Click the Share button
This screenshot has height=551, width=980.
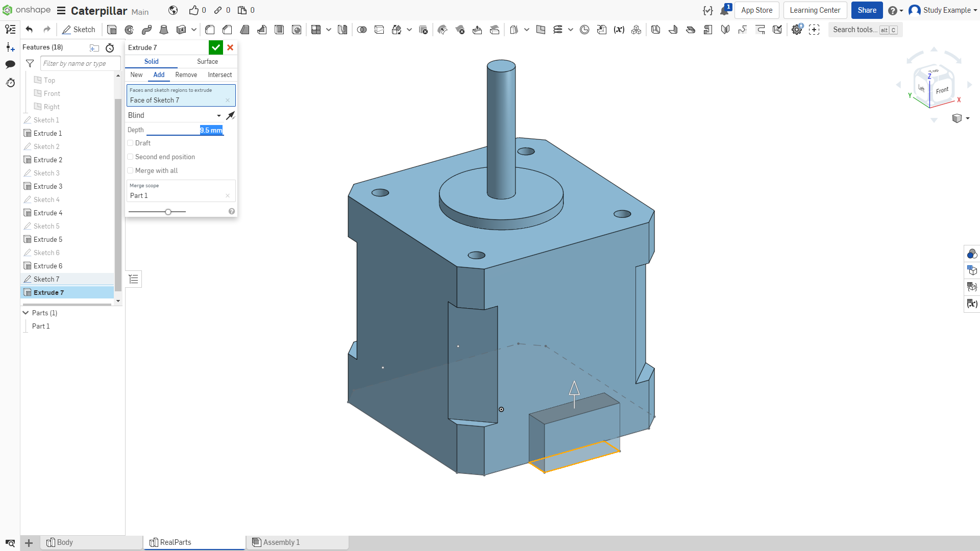(x=867, y=10)
